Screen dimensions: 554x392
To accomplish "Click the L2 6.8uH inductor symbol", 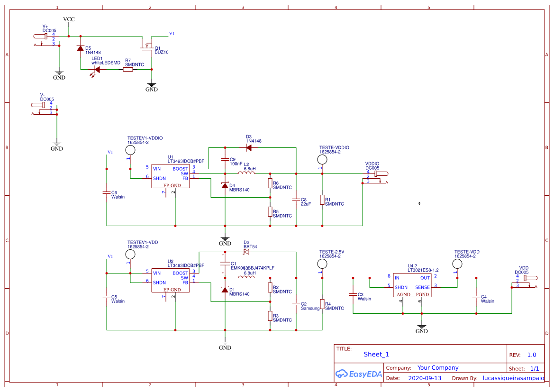I will point(246,173).
